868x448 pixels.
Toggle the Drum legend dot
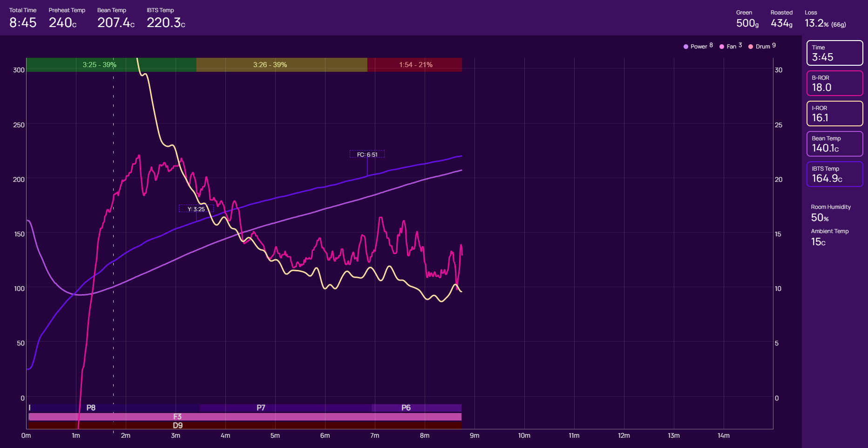751,47
